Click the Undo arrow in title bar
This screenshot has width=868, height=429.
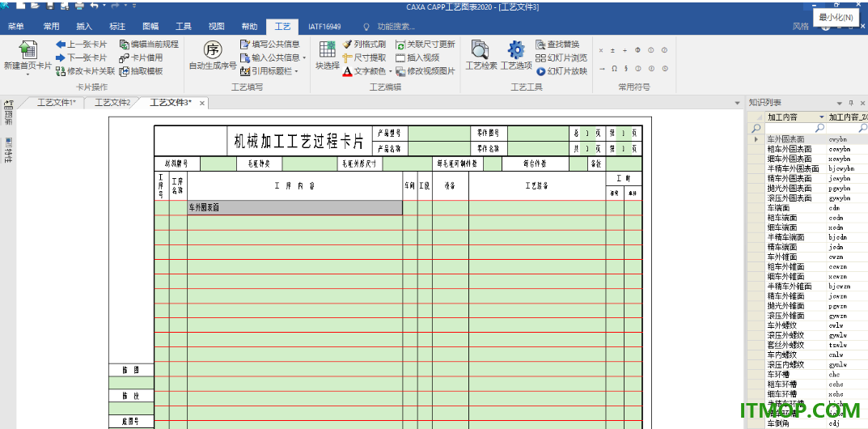94,6
